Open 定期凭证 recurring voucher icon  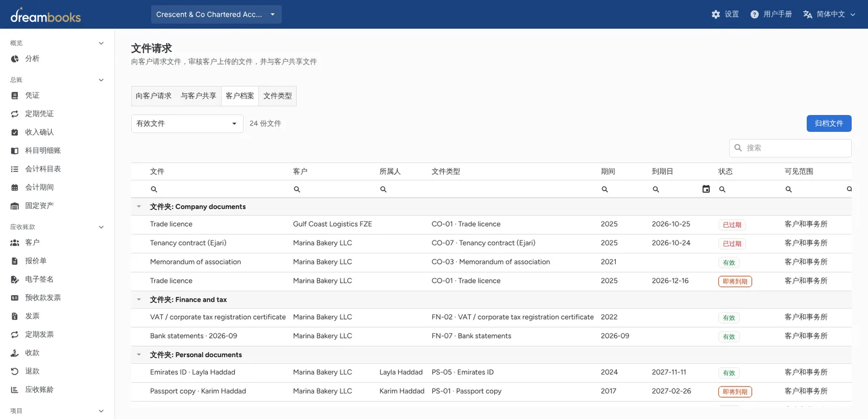(15, 114)
